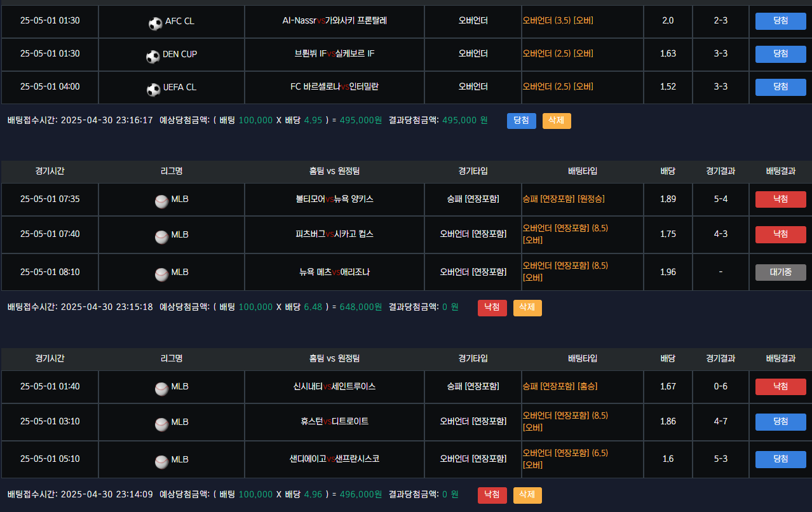Click baseball icon in the 01:40 MLB row
Image resolution: width=812 pixels, height=512 pixels.
[x=161, y=389]
